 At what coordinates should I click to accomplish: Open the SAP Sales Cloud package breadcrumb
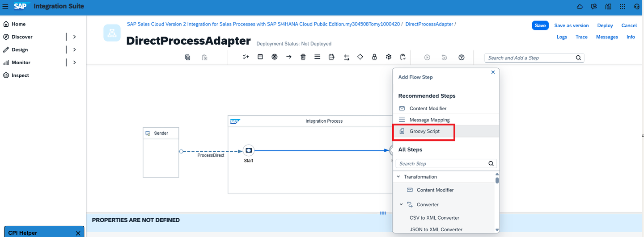click(x=263, y=24)
